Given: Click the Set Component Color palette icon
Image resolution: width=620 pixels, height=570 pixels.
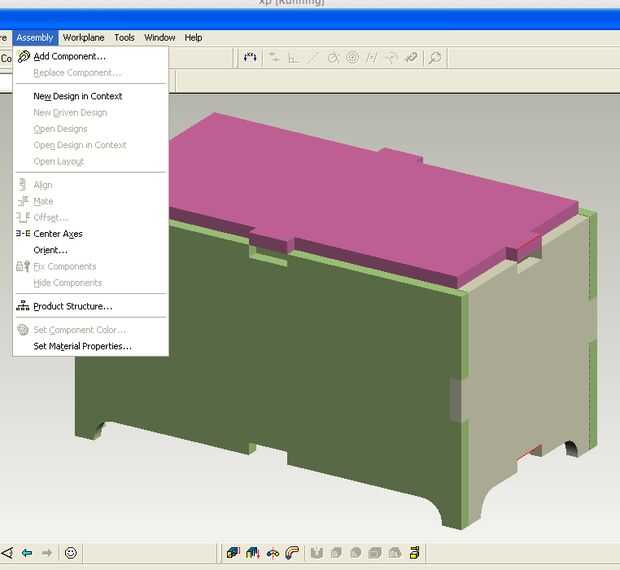Looking at the screenshot, I should tap(23, 329).
